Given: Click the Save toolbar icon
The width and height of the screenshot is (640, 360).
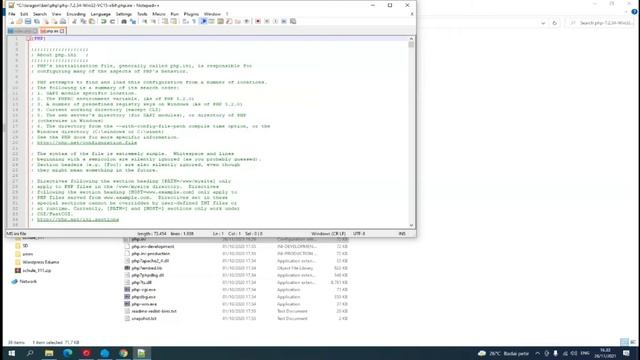Looking at the screenshot, I should click(28, 21).
